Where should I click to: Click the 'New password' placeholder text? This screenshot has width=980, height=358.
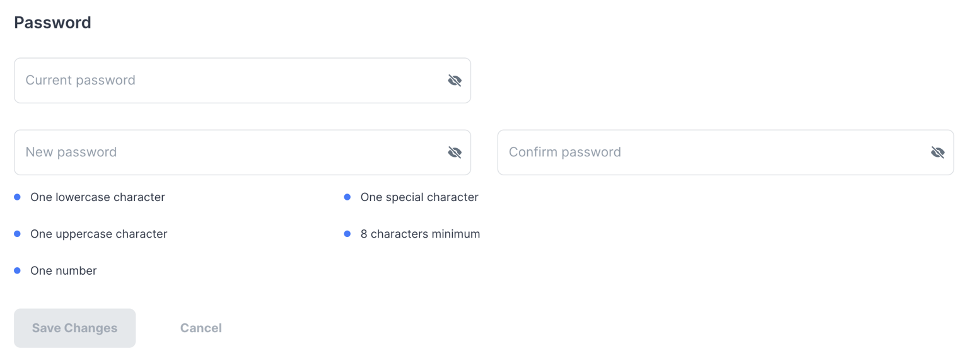tap(71, 153)
